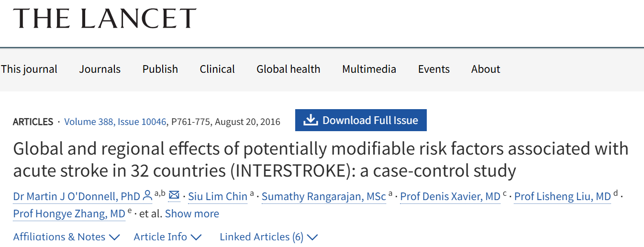Image resolution: width=644 pixels, height=247 pixels.
Task: Open Volume 388, Issue 10046 link
Action: (x=115, y=122)
